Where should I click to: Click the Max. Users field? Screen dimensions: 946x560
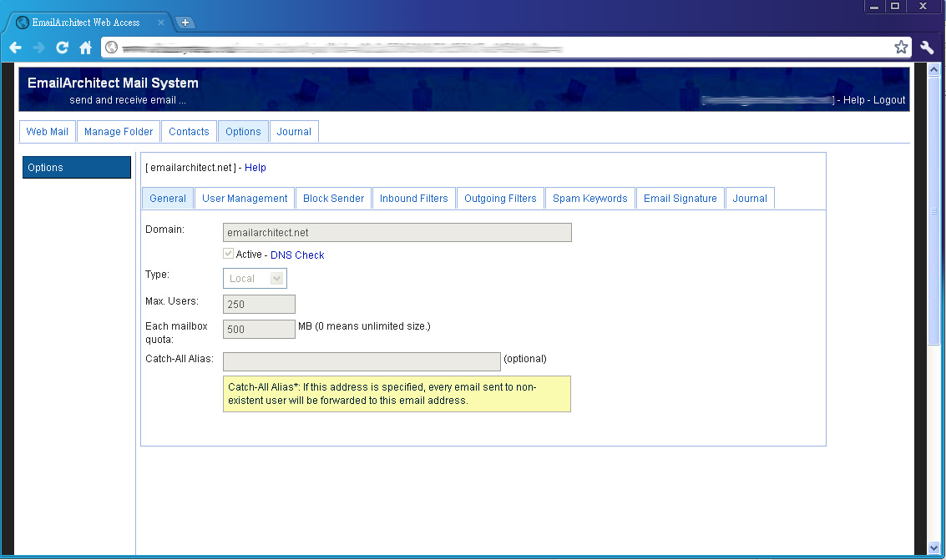coord(259,305)
